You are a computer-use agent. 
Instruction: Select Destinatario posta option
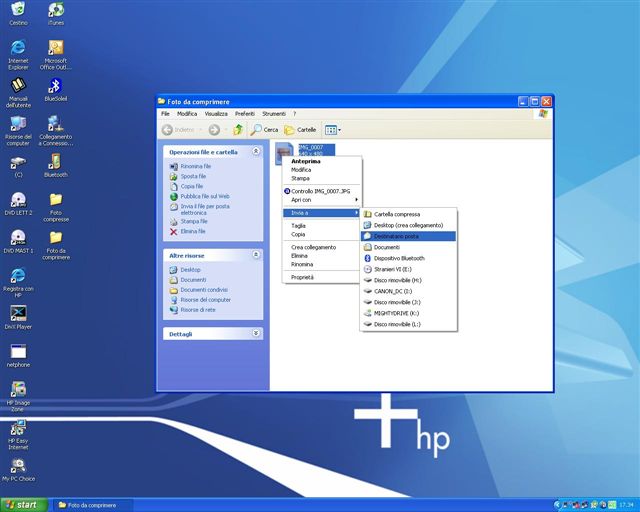click(409, 236)
